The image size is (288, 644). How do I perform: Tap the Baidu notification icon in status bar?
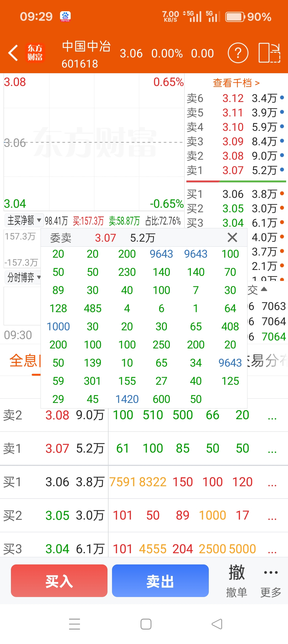point(65,16)
